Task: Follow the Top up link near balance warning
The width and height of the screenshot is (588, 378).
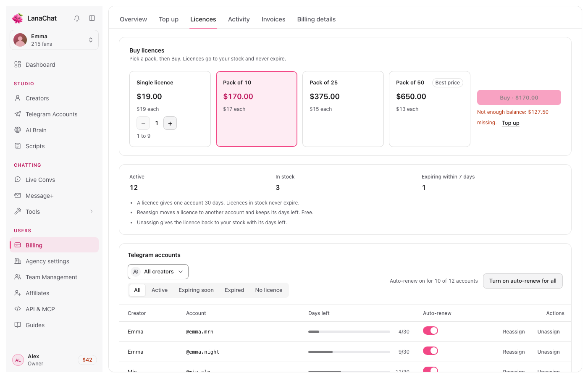Action: (x=511, y=123)
